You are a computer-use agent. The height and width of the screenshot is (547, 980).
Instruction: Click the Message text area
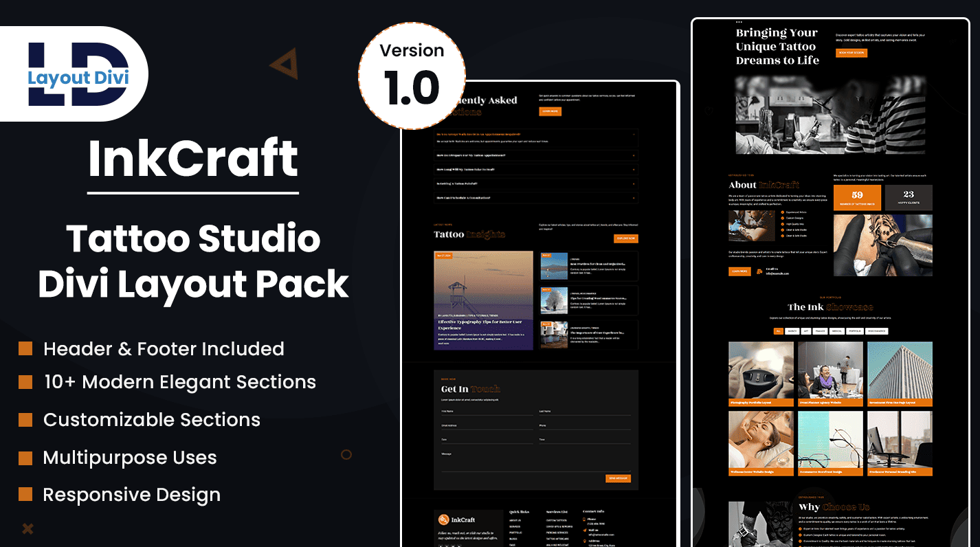[536, 461]
